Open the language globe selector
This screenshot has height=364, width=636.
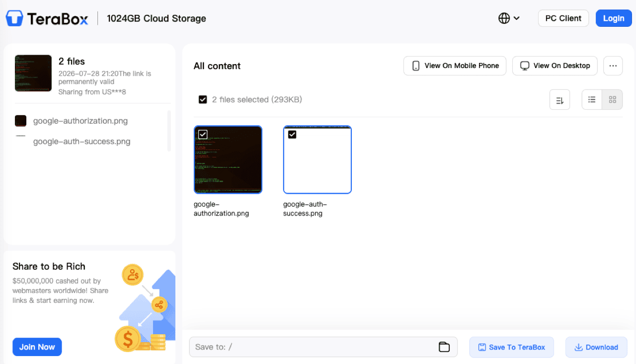509,18
